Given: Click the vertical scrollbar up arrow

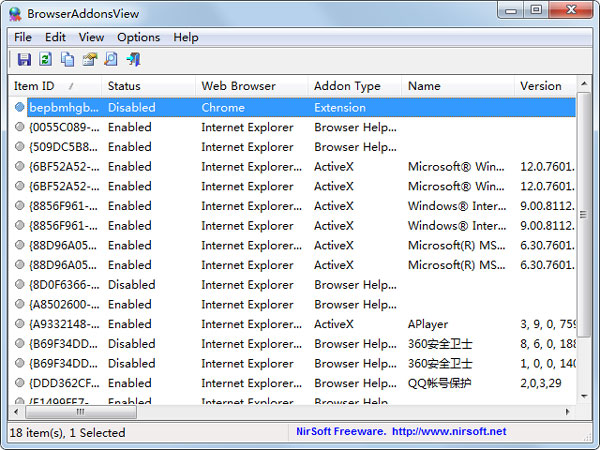Looking at the screenshot, I should point(584,83).
